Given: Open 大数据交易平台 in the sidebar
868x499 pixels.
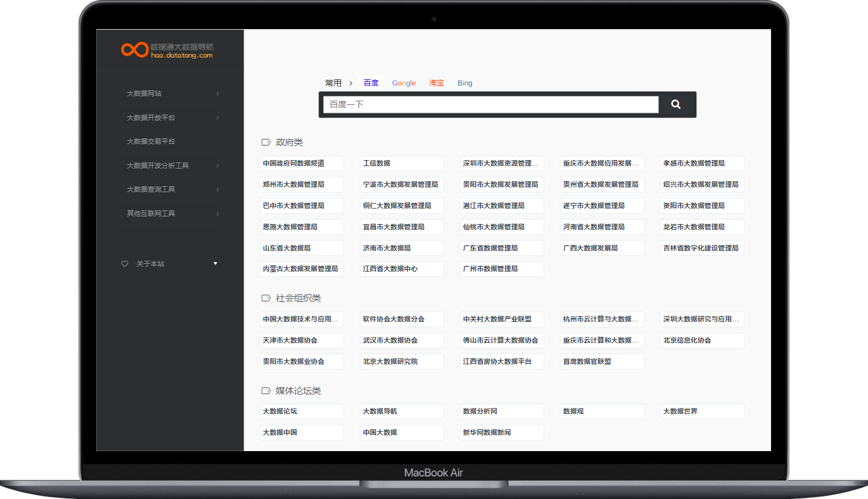Looking at the screenshot, I should click(x=151, y=141).
